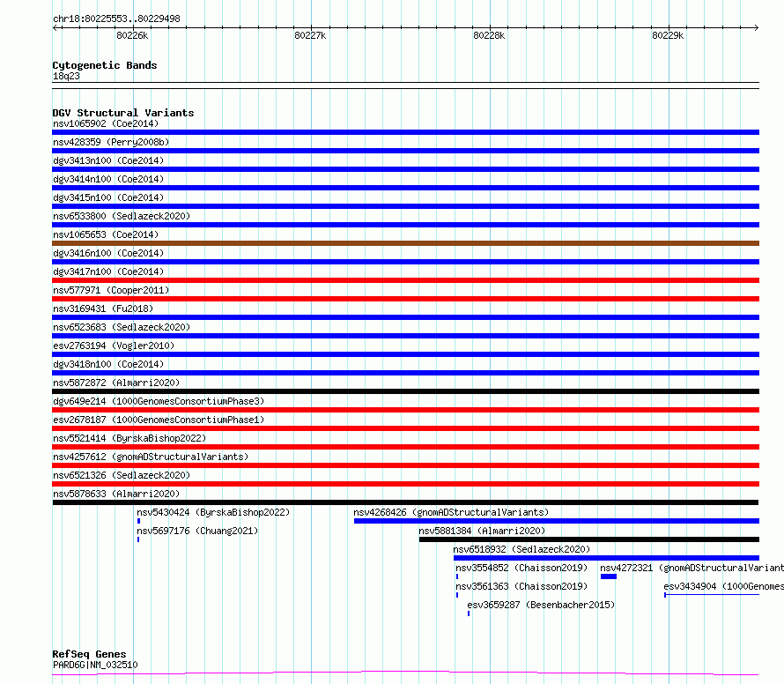This screenshot has height=684, width=784.
Task: Click the 80227k ruler position
Action: coord(310,35)
